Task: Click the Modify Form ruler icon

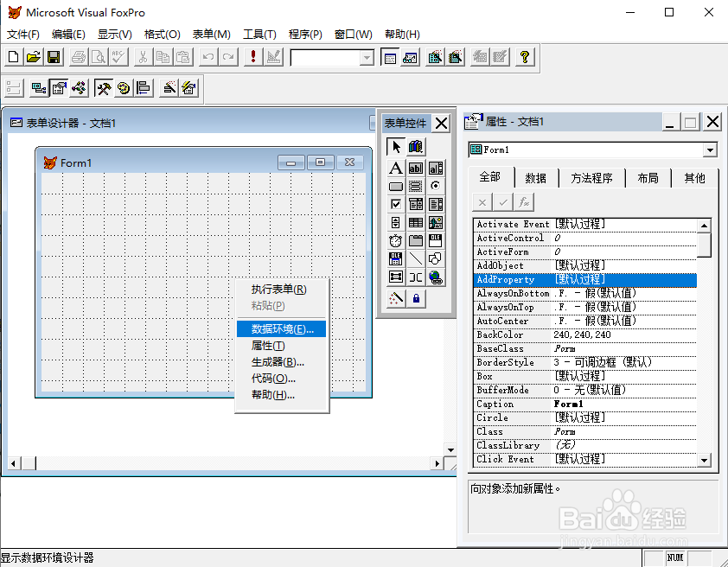Action: coord(273,57)
